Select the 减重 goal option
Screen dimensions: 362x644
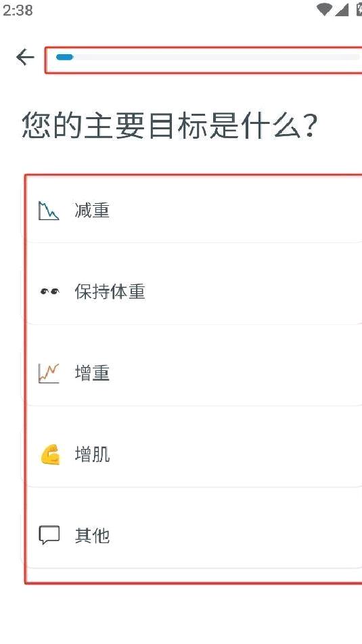tap(192, 211)
